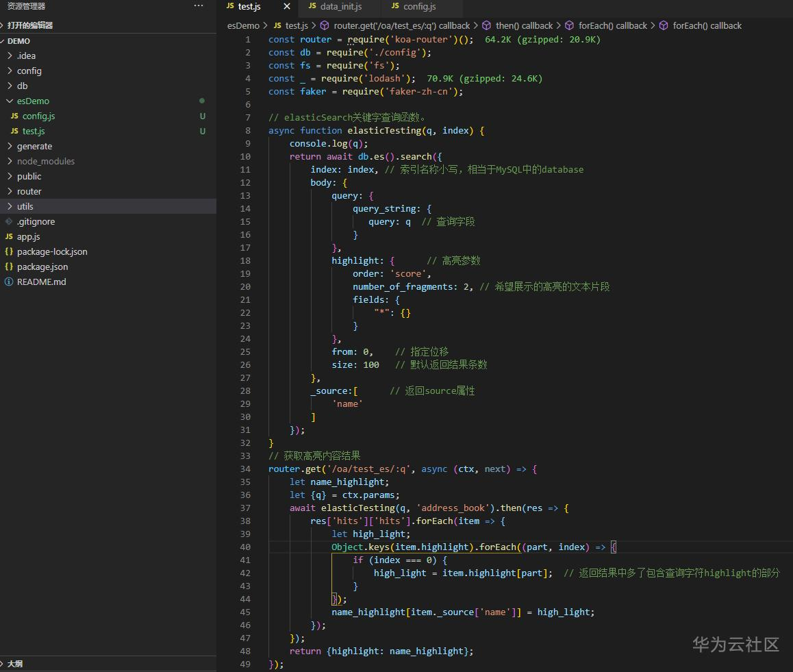Collapse the DEMO root folder section
The image size is (793, 672).
[18, 41]
